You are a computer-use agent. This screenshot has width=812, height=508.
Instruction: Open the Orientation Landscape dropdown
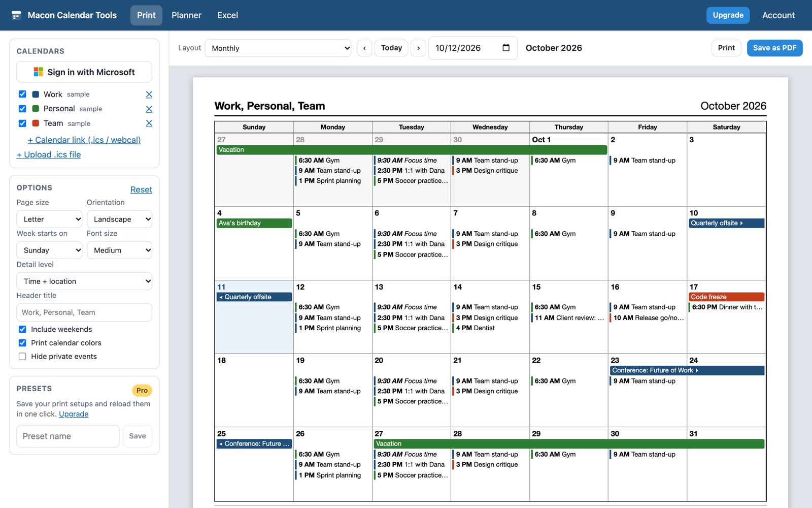click(119, 219)
